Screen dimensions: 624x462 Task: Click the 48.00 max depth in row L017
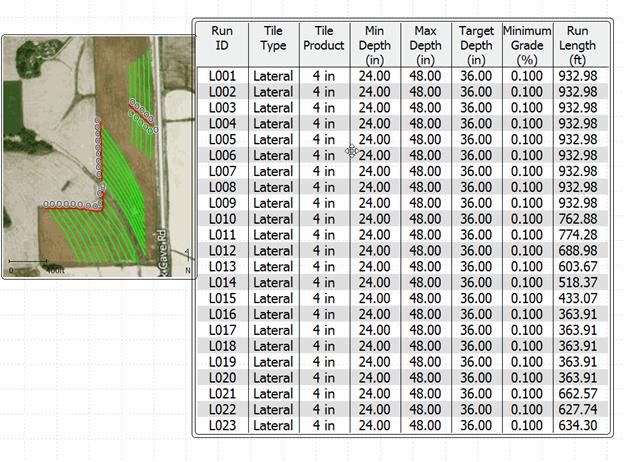tap(425, 330)
